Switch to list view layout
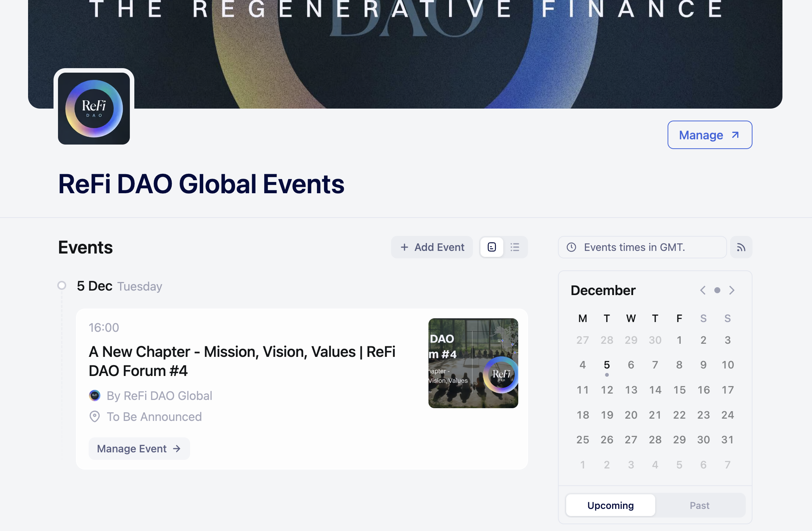This screenshot has height=531, width=812. [x=515, y=247]
